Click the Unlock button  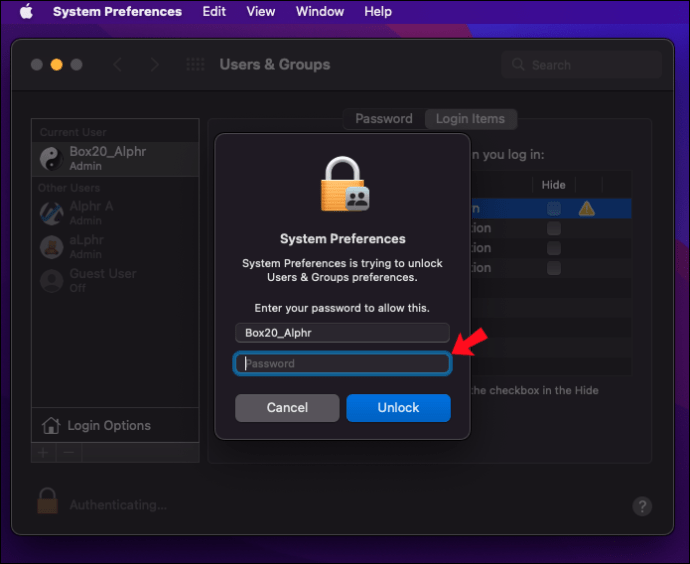click(398, 408)
